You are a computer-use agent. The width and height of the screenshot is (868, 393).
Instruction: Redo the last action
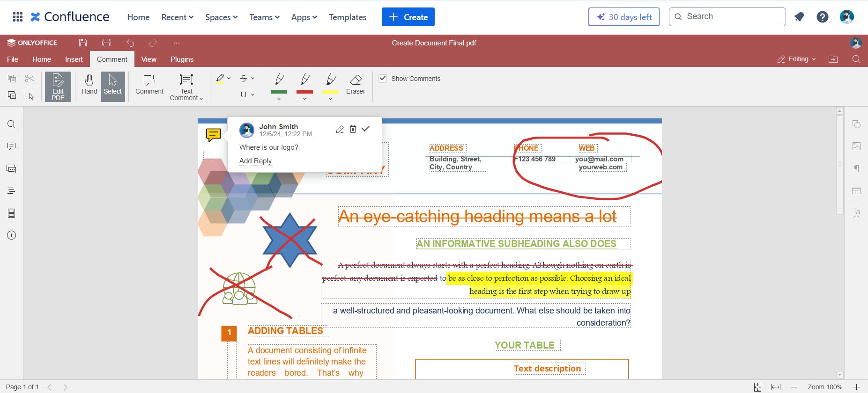coord(153,43)
